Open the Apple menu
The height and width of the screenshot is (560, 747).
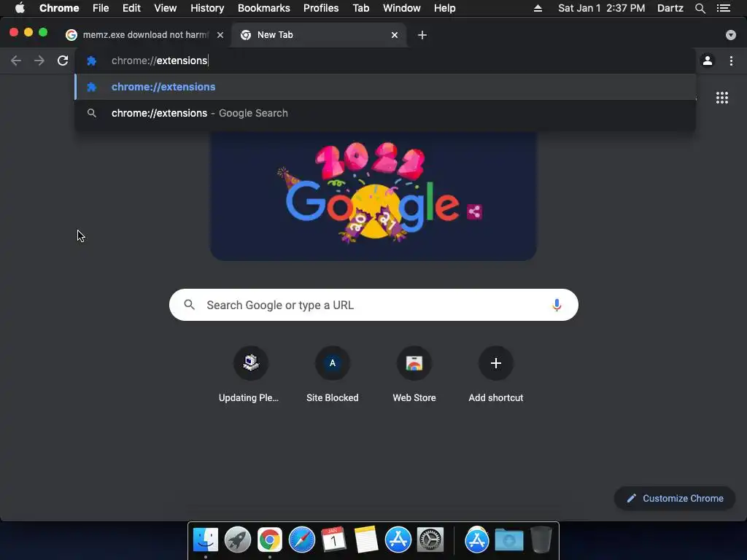[x=20, y=8]
